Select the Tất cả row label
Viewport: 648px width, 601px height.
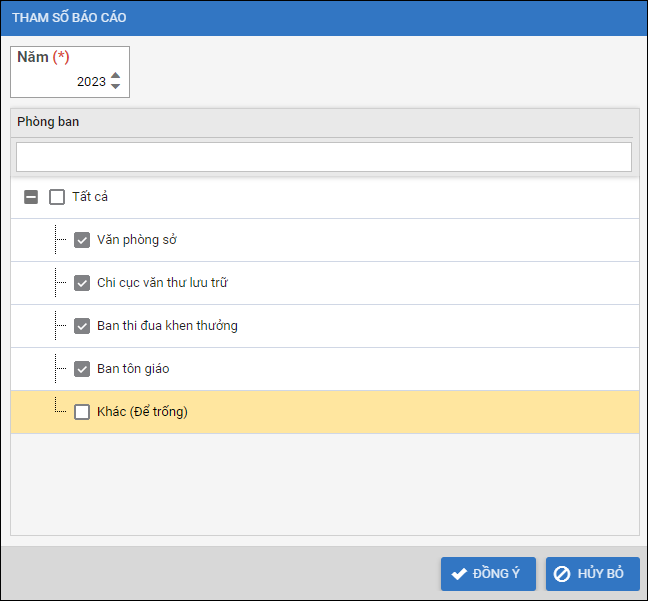coord(90,197)
